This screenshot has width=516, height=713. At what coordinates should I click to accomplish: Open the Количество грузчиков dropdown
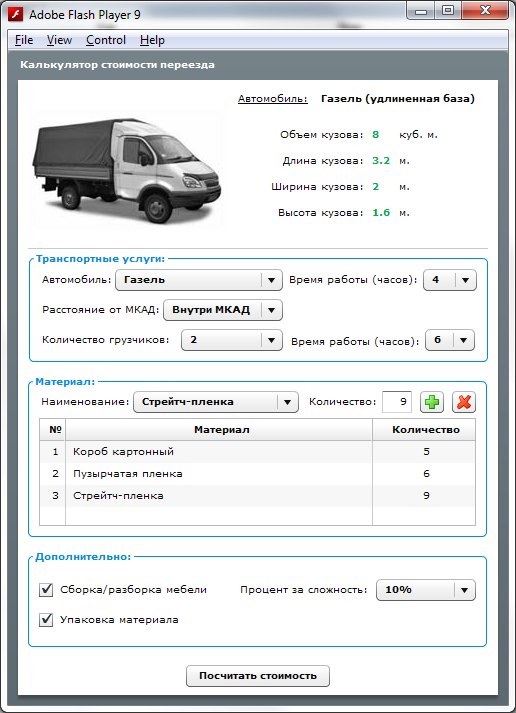click(x=231, y=340)
